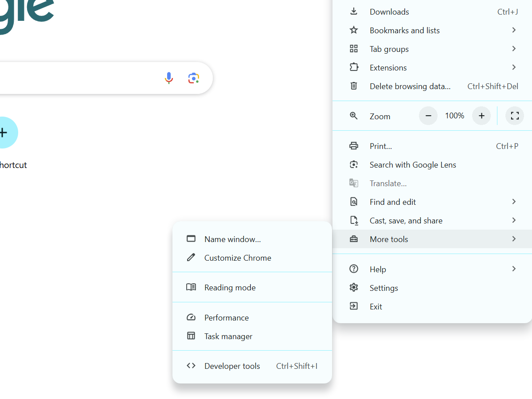532x399 pixels.
Task: Click the Downloads arrow icon
Action: [354, 12]
